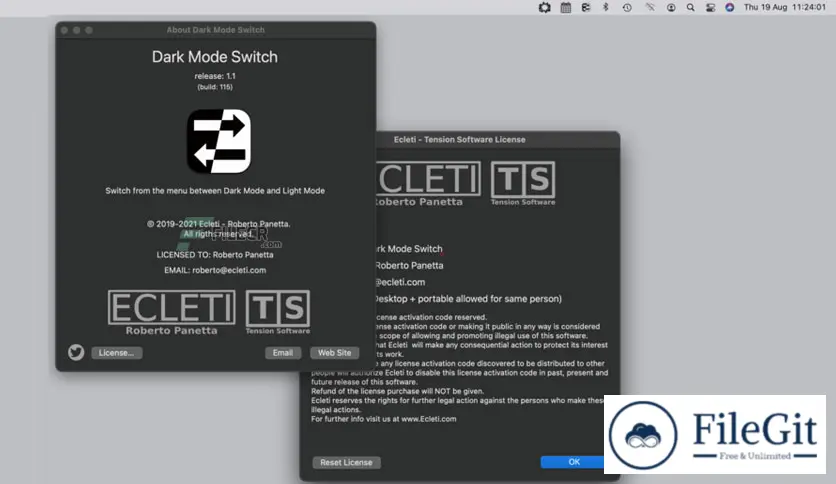Screen dimensions: 836x484
Task: Confirm the license dialog with OK
Action: pos(574,462)
